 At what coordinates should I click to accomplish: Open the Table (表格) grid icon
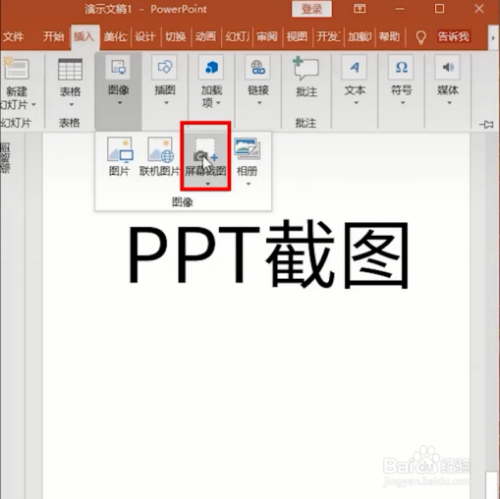point(70,69)
